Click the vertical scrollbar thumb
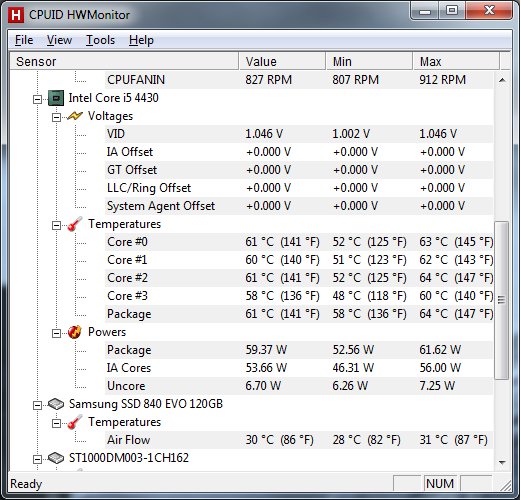521x500 pixels. point(502,300)
